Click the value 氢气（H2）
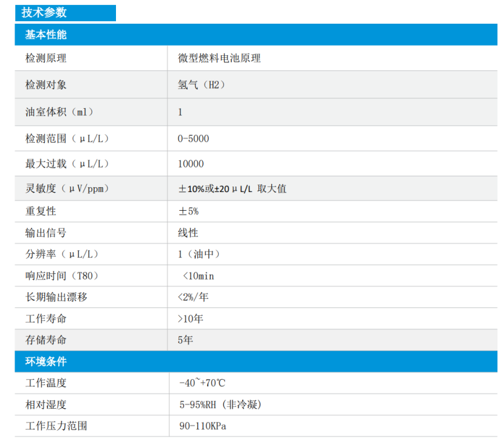Screen dimensions: 504x438 point(202,85)
